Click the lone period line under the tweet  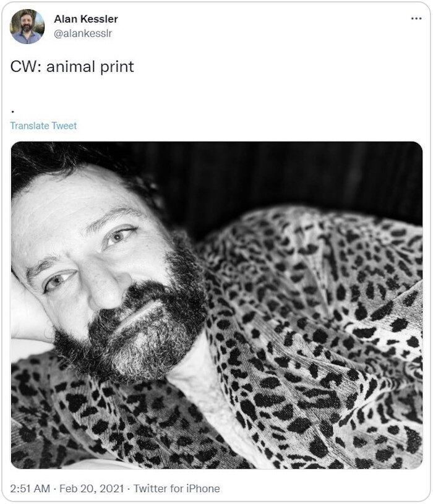click(12, 111)
